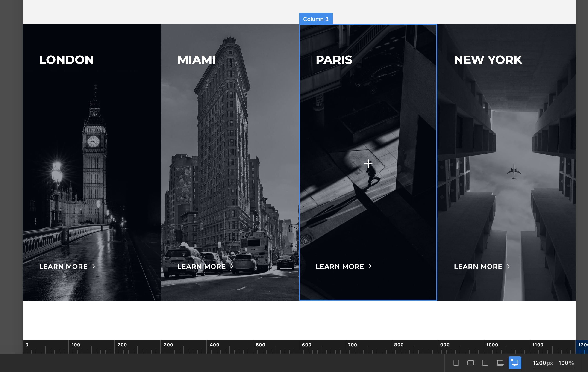Viewport: 588px width, 372px height.
Task: Click Paris LEARN MORE link
Action: pyautogui.click(x=340, y=266)
